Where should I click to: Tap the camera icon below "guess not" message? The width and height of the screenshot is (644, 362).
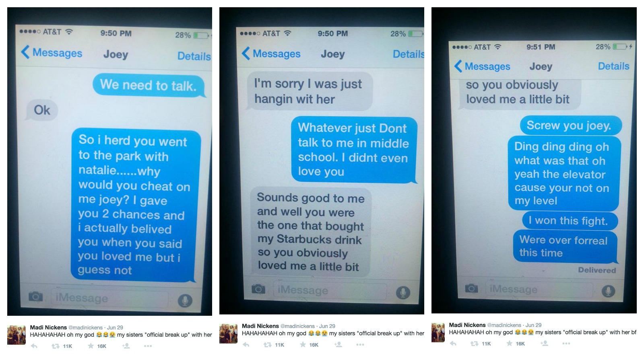(35, 297)
